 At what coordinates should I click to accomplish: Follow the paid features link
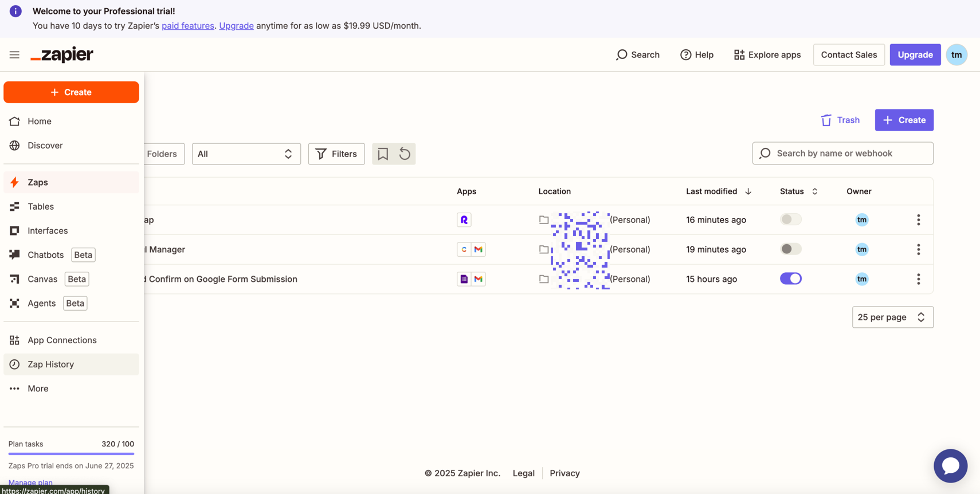pyautogui.click(x=188, y=26)
